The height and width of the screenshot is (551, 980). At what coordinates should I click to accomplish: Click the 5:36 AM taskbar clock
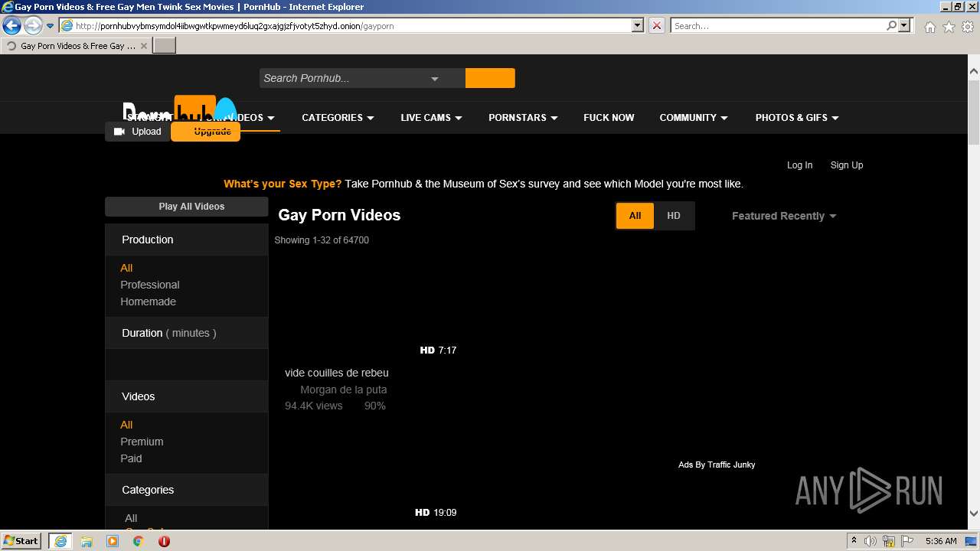click(941, 541)
